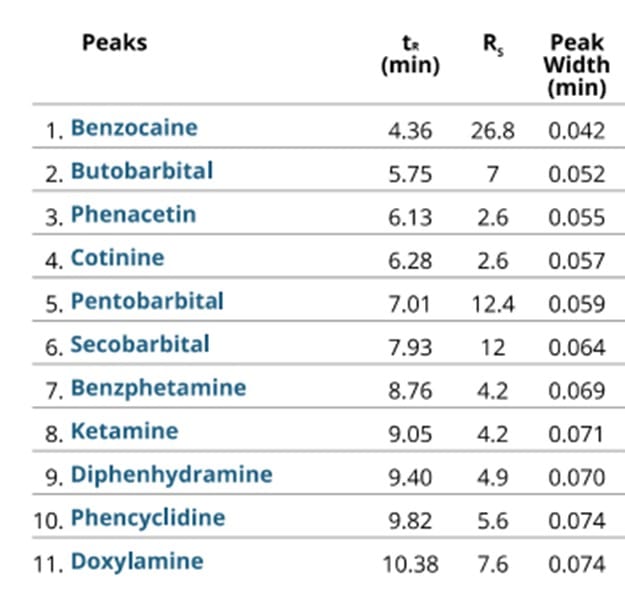This screenshot has width=625, height=601.
Task: Click the Peak Width (min) header
Action: click(x=577, y=65)
